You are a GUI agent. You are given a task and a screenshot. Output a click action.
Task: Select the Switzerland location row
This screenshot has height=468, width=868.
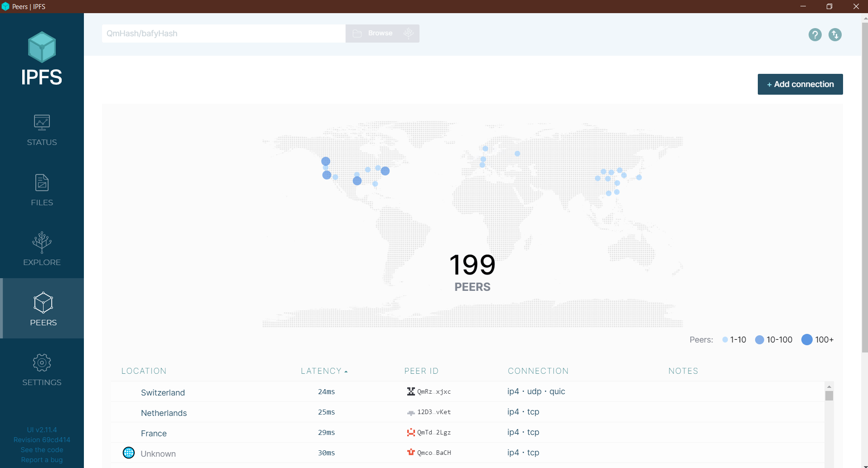[468, 392]
